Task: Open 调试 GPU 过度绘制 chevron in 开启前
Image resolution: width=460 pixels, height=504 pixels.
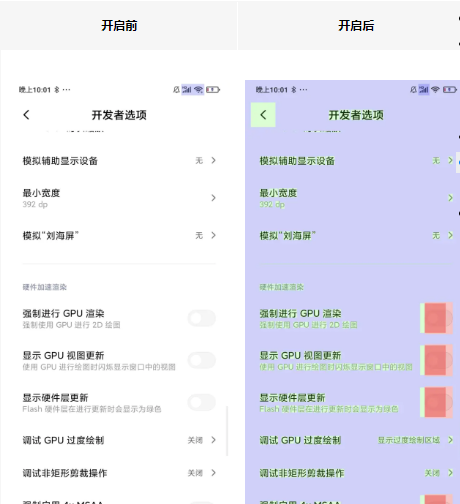Action: click(x=214, y=440)
